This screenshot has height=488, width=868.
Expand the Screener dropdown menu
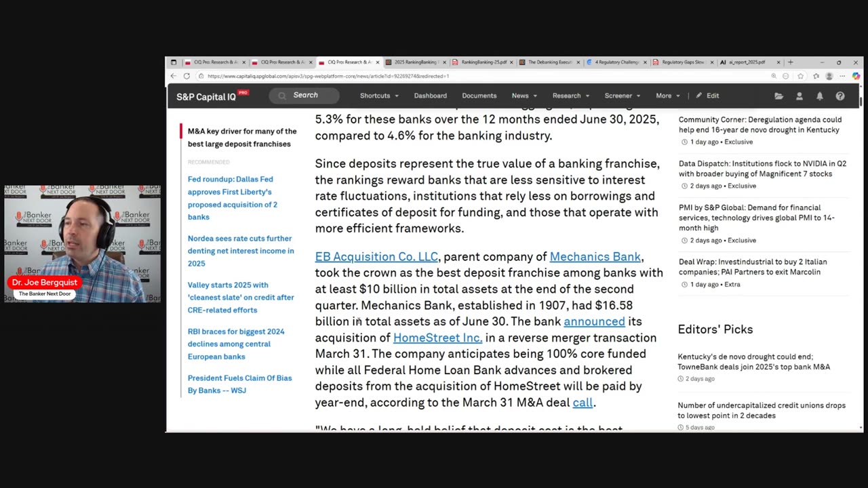623,96
